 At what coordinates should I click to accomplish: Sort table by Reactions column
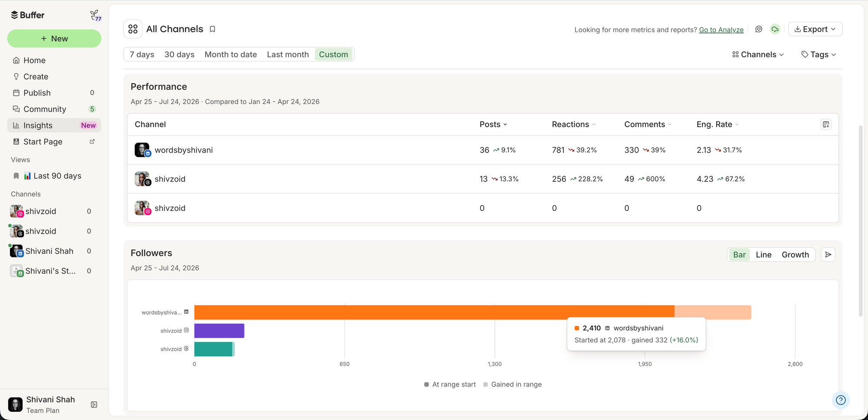point(574,125)
